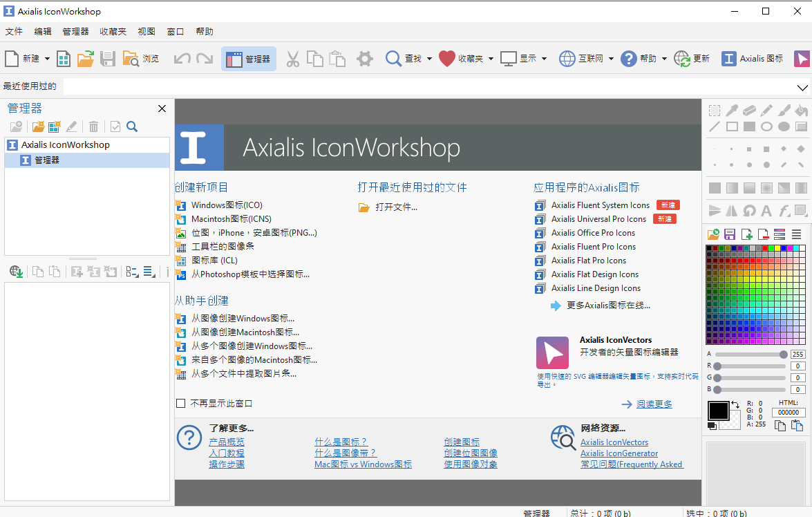Select the rectangular selection tool
Viewport: 812px width, 517px height.
715,110
